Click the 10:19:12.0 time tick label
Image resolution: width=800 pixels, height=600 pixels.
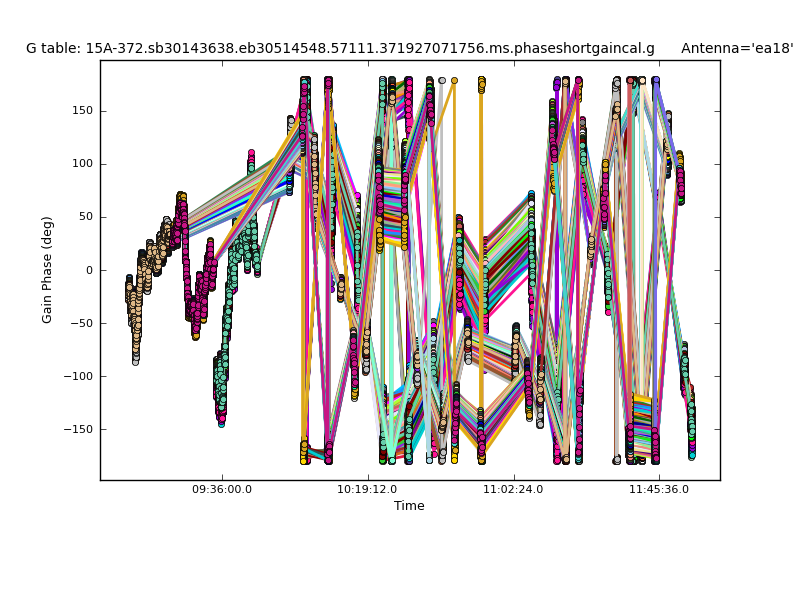click(368, 490)
